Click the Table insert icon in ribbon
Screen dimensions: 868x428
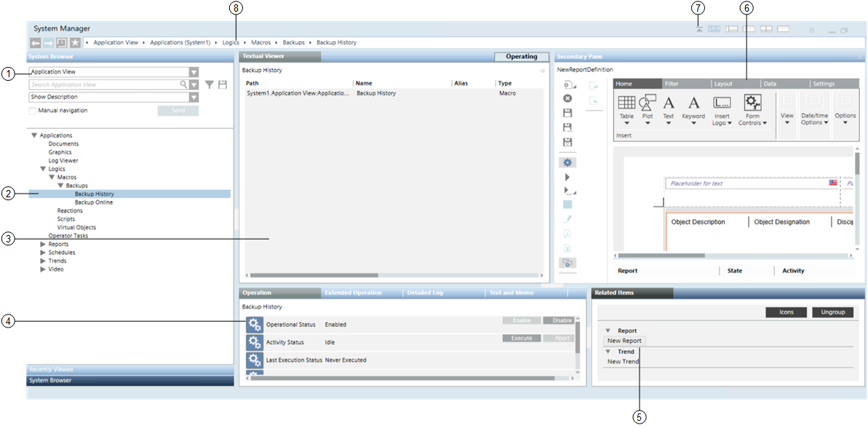[626, 103]
